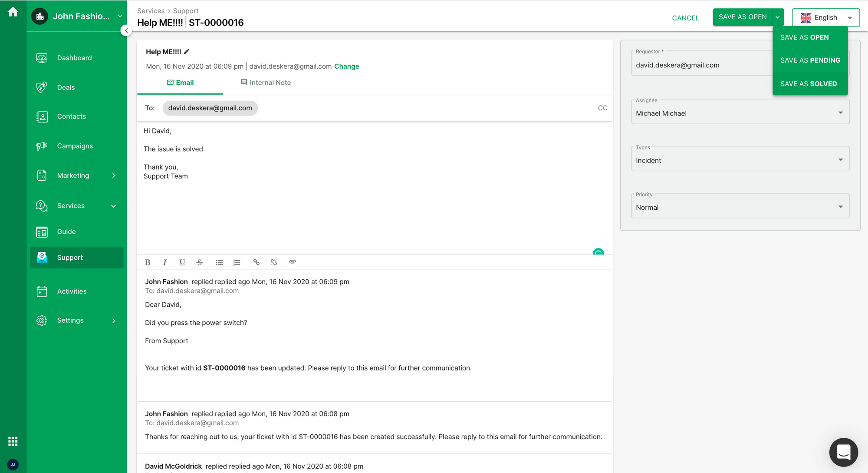Select Save As Solved option
The height and width of the screenshot is (473, 868).
(810, 83)
